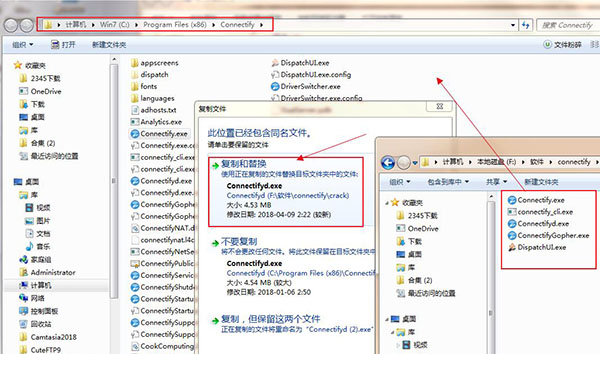The width and height of the screenshot is (600, 368).
Task: Select Connectify.exe in the Program Files list
Action: coord(159,134)
